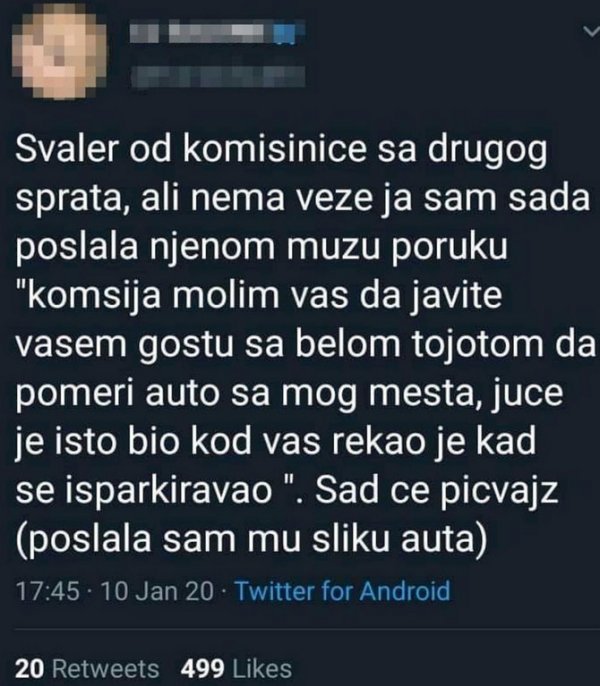600x686 pixels.
Task: Open the Twitter for Android source link
Action: pos(343,591)
